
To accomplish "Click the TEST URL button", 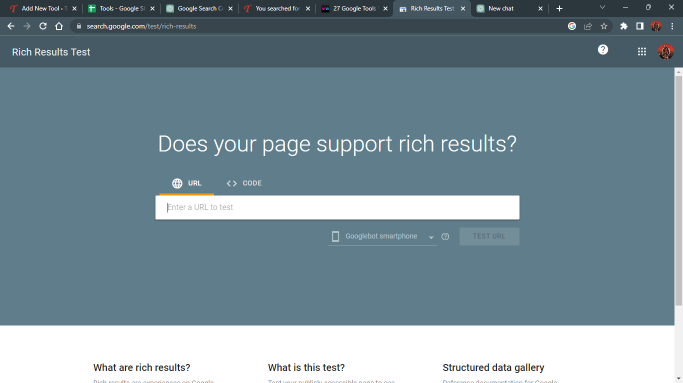I will [x=489, y=236].
